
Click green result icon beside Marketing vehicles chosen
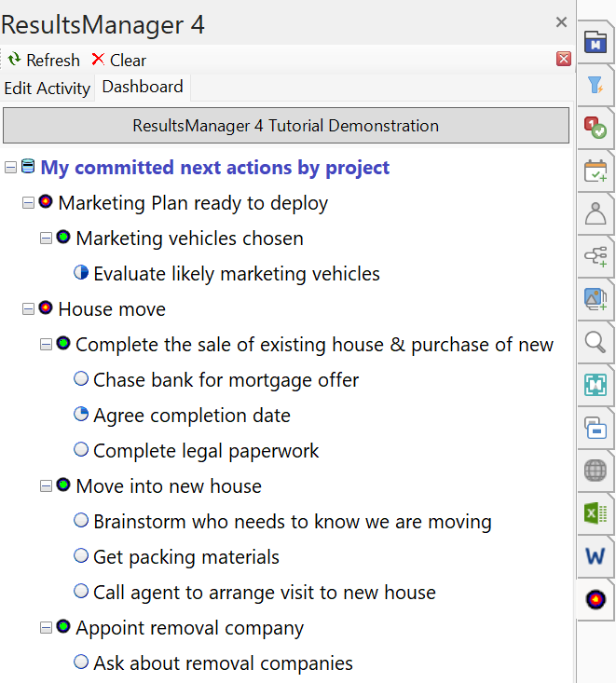point(63,237)
